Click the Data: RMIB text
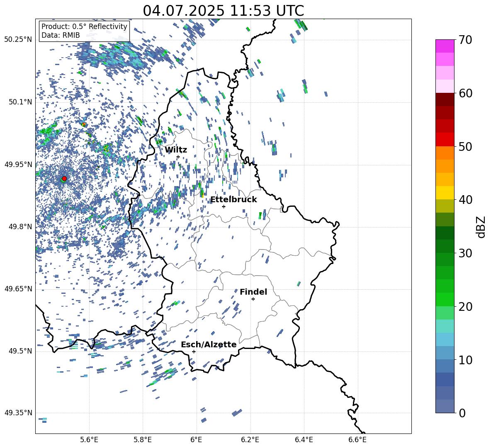This screenshot has height=448, width=491. point(61,35)
